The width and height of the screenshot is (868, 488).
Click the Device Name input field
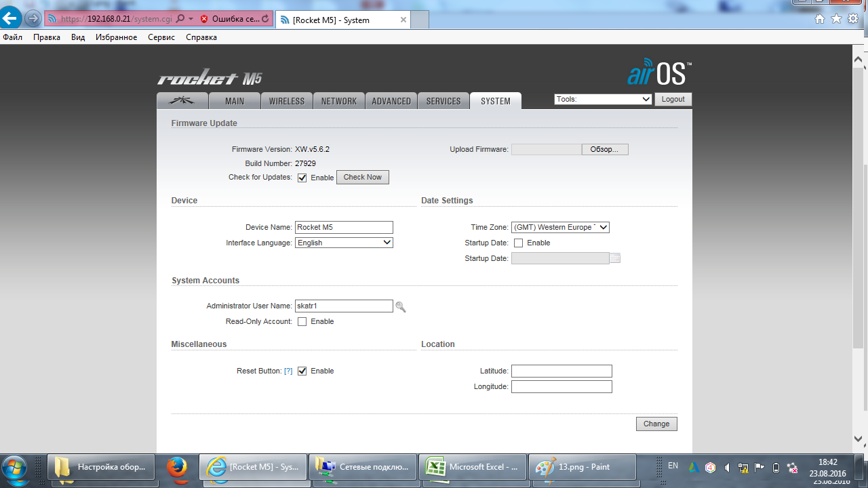tap(344, 227)
